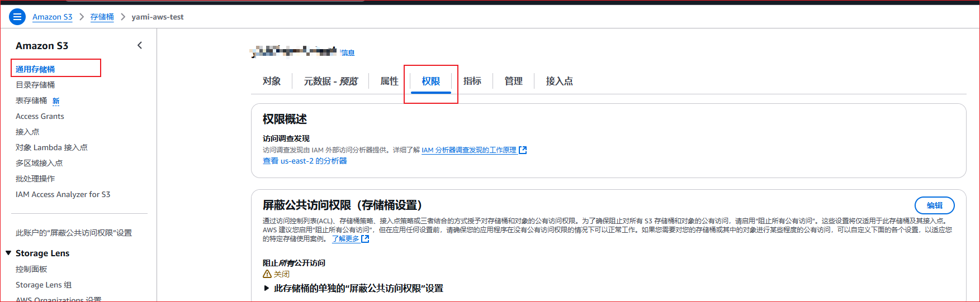
Task: Open 查看 us-east-2 的分析器 link
Action: pyautogui.click(x=305, y=161)
